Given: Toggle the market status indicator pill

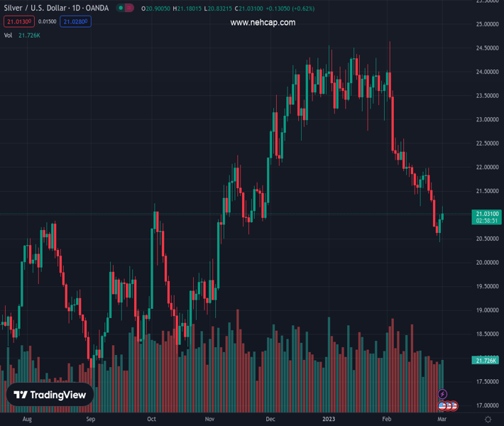Looking at the screenshot, I should pyautogui.click(x=126, y=9).
